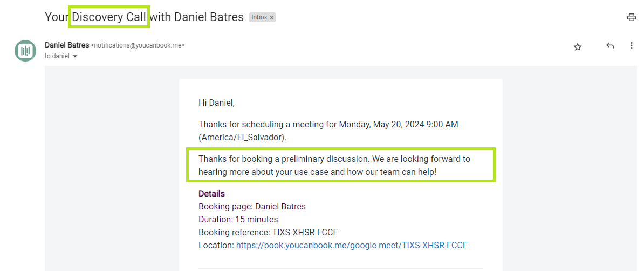The height and width of the screenshot is (271, 644).
Task: Select the Inbox label chip
Action: pyautogui.click(x=263, y=17)
